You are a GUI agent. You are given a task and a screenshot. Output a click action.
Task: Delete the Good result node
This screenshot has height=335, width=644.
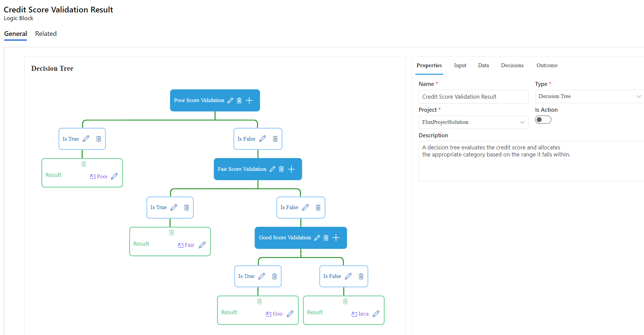tap(259, 301)
